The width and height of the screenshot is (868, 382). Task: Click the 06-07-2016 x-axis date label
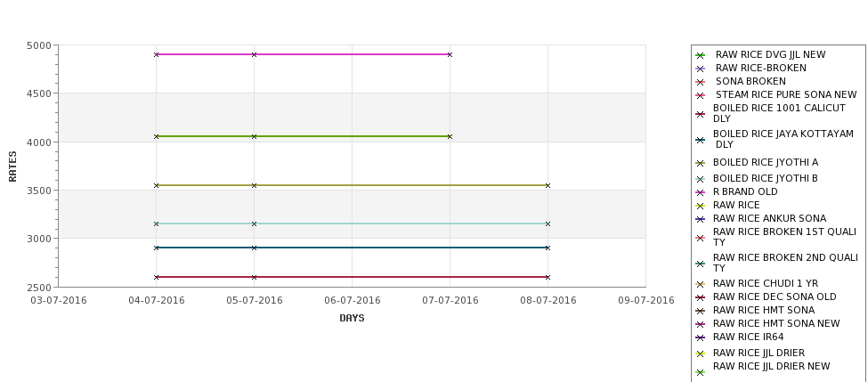click(352, 301)
